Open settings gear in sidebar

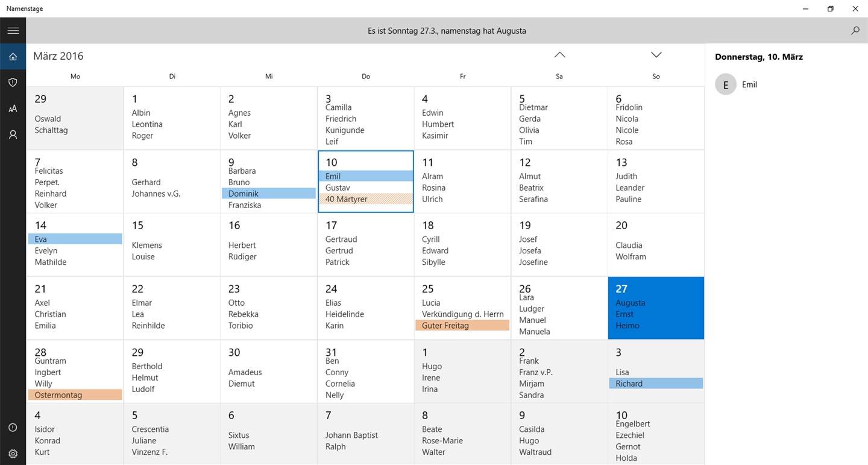pyautogui.click(x=13, y=454)
